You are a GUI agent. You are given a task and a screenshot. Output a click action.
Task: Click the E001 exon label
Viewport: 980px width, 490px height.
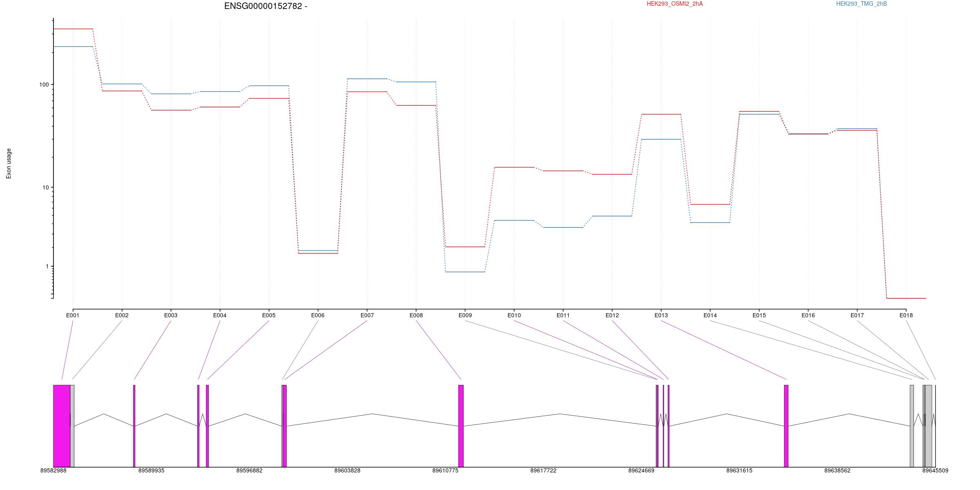click(73, 315)
